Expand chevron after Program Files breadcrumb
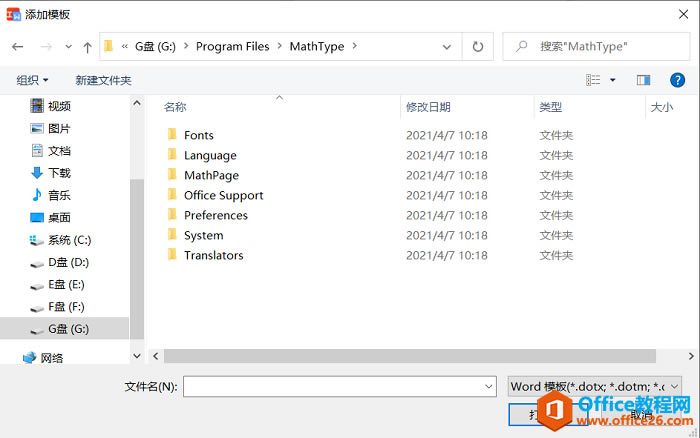The image size is (700, 438). click(x=279, y=46)
